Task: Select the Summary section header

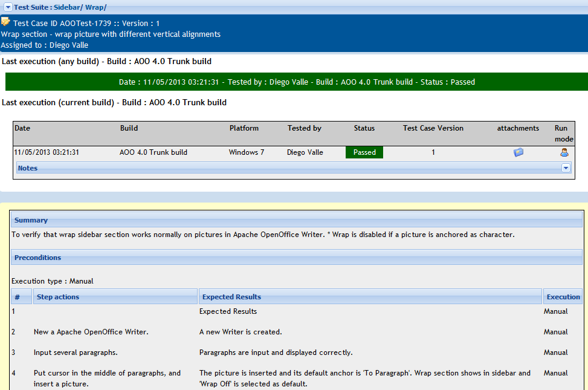Action: click(296, 220)
